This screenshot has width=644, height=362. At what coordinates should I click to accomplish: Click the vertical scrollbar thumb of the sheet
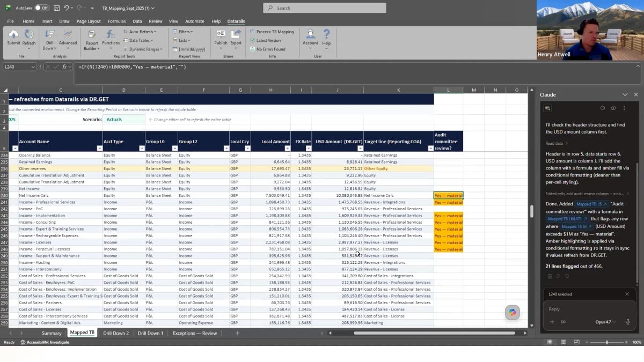[x=531, y=210]
